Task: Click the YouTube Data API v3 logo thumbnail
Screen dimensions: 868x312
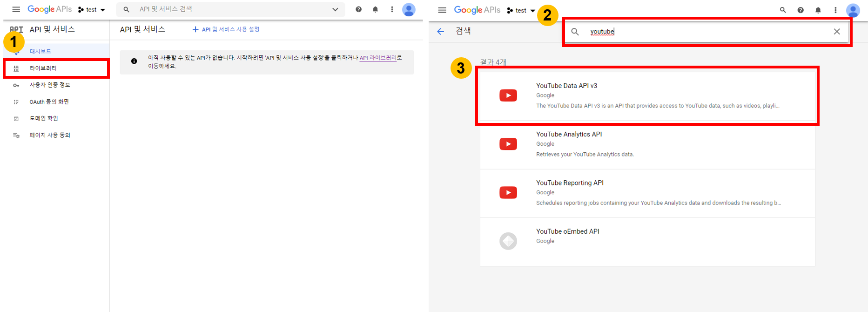Action: pyautogui.click(x=508, y=95)
